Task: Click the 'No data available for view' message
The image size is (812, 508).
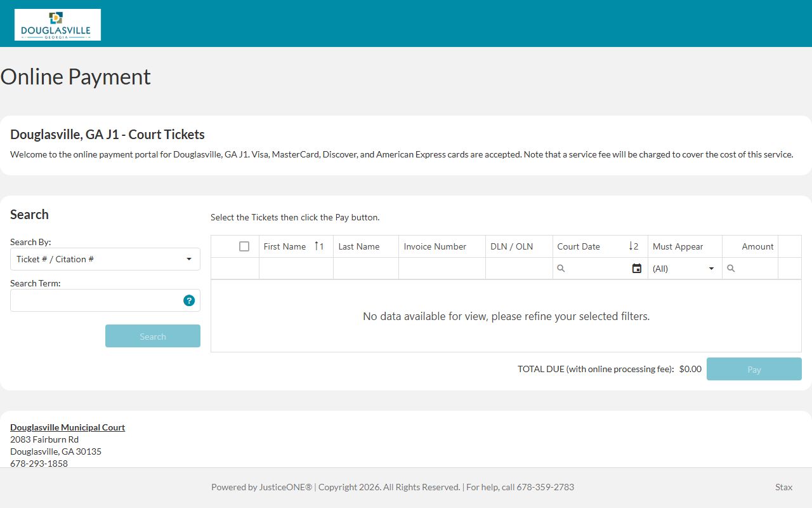Action: click(x=506, y=316)
